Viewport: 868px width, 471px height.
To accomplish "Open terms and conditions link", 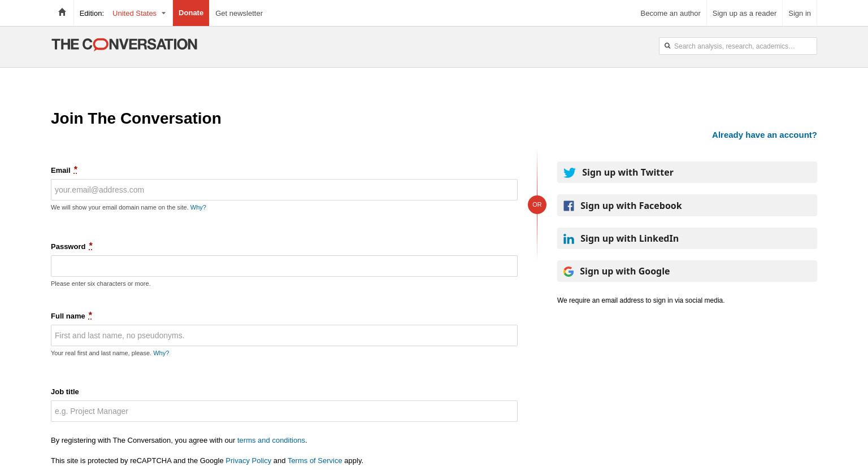I will 271,441.
